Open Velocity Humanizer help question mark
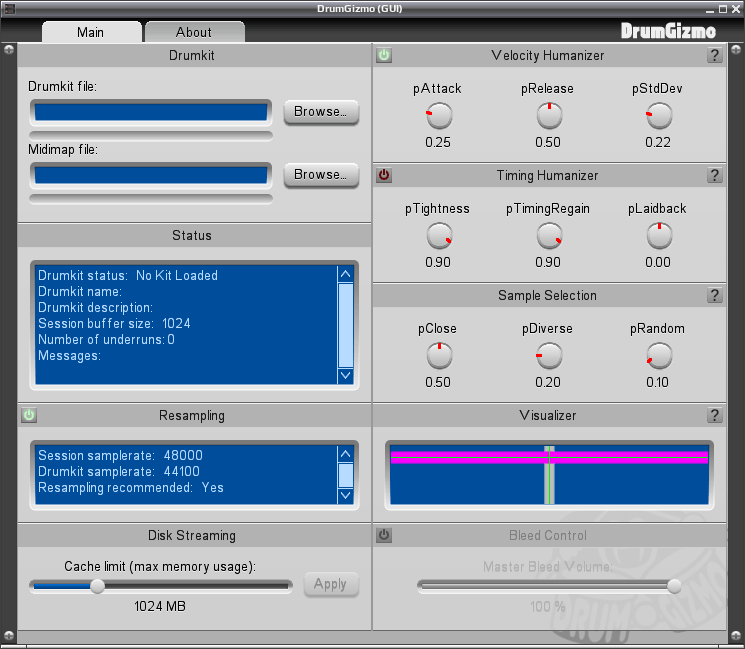 714,55
